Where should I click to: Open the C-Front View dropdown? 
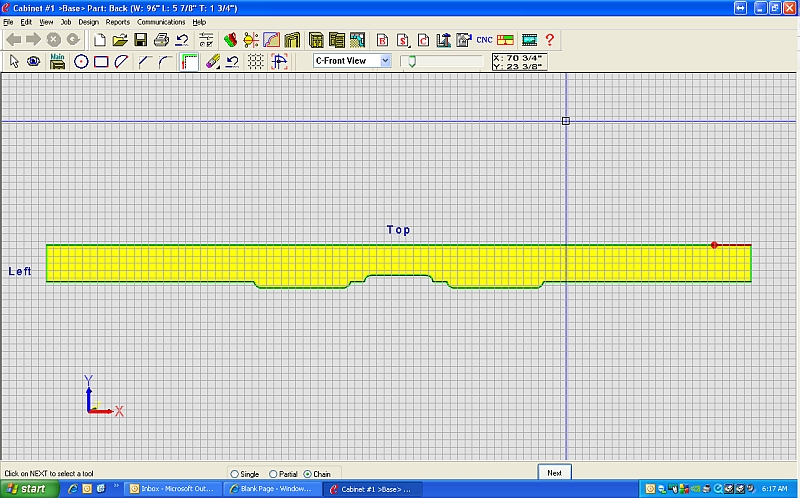385,61
